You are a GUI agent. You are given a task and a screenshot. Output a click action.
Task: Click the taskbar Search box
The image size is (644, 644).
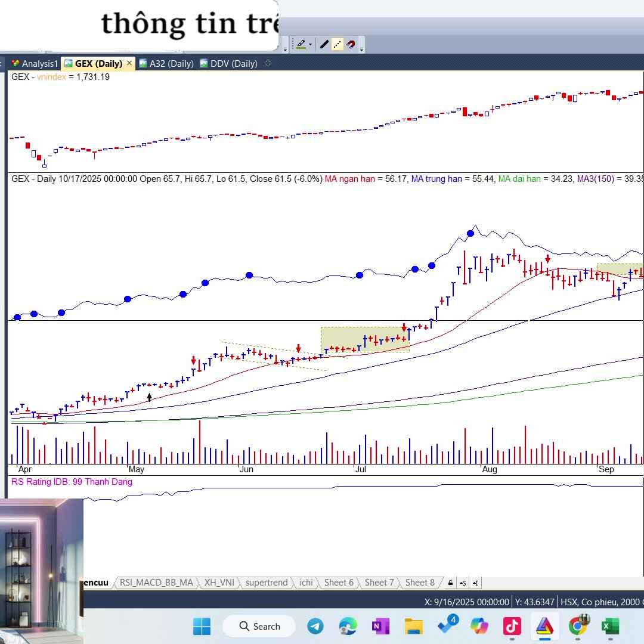click(259, 626)
